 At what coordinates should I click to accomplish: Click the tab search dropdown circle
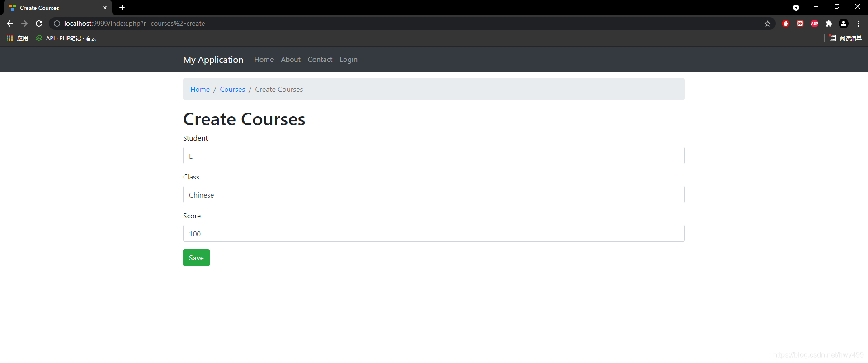click(x=796, y=8)
